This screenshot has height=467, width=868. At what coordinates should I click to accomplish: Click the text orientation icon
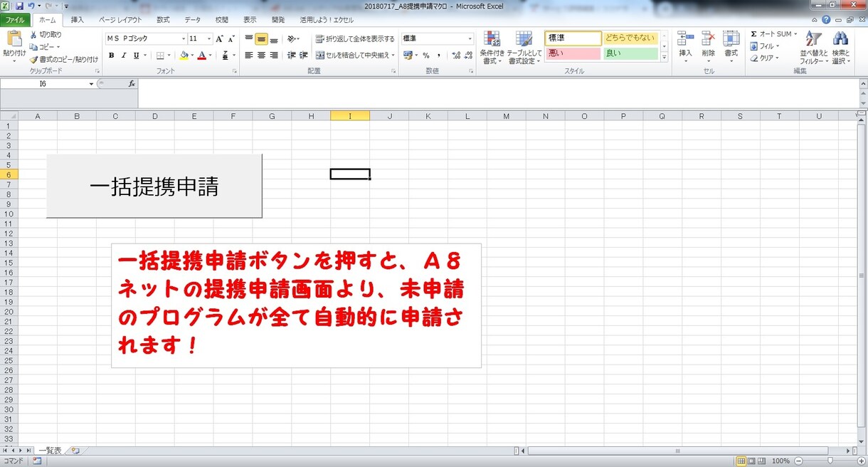pos(292,39)
